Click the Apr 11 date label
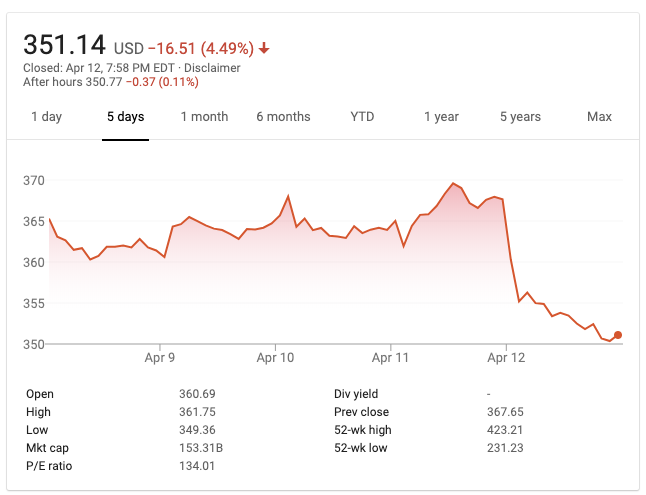 (391, 357)
